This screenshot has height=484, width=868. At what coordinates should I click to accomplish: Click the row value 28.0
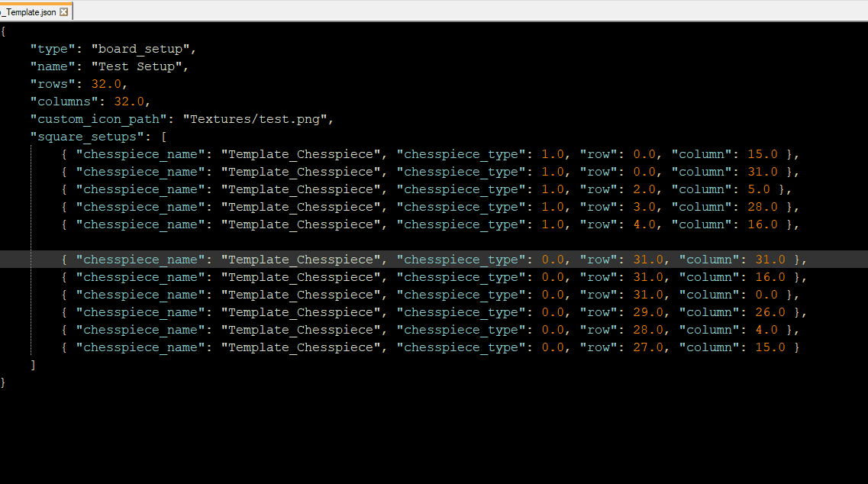coord(648,330)
